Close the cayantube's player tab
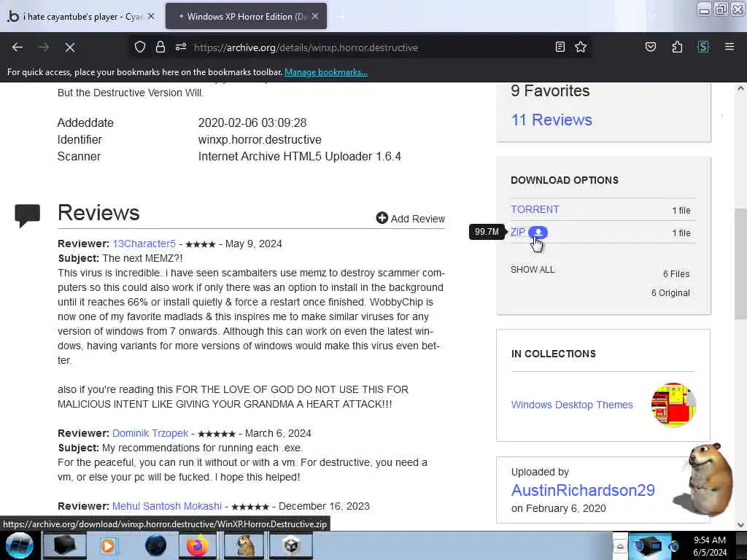The height and width of the screenshot is (560, 747). coord(151,16)
